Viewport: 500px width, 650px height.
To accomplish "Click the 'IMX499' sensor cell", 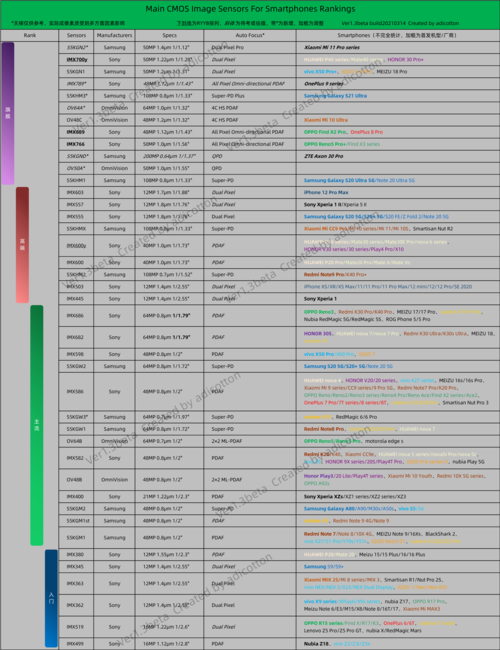I will [75, 644].
